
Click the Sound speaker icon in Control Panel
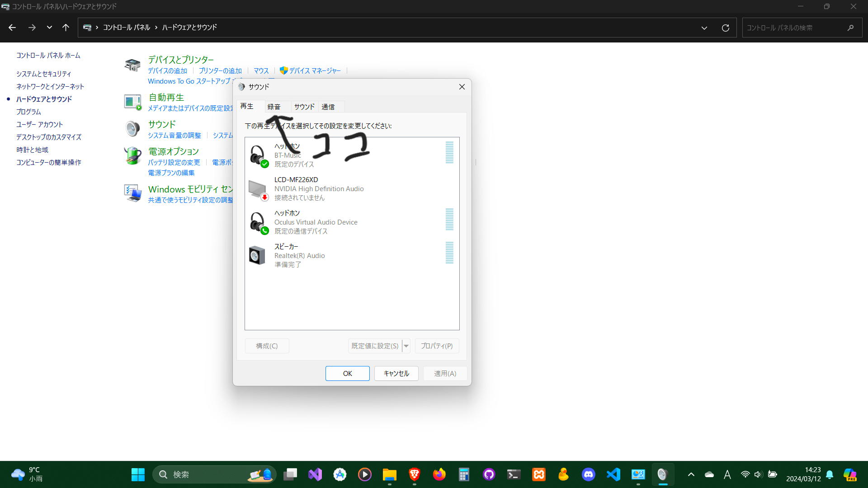tap(132, 129)
